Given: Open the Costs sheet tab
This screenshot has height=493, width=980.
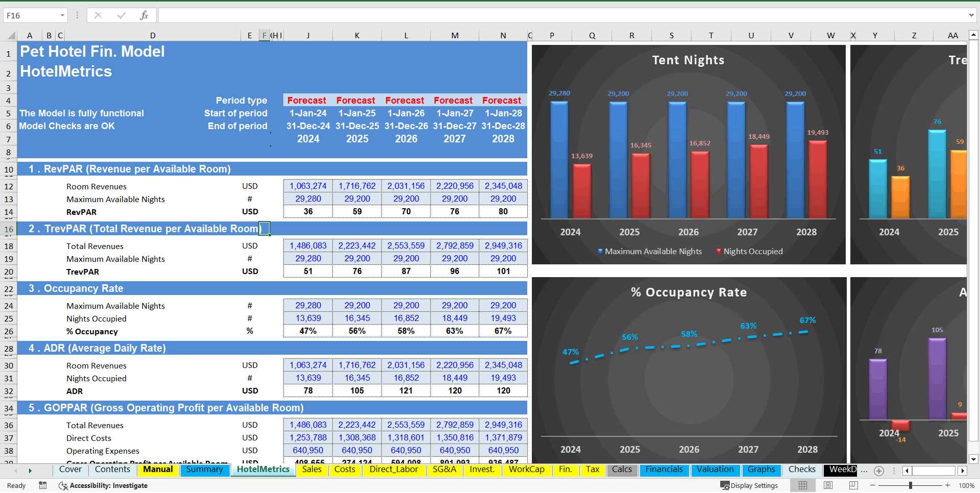Looking at the screenshot, I should point(345,470).
